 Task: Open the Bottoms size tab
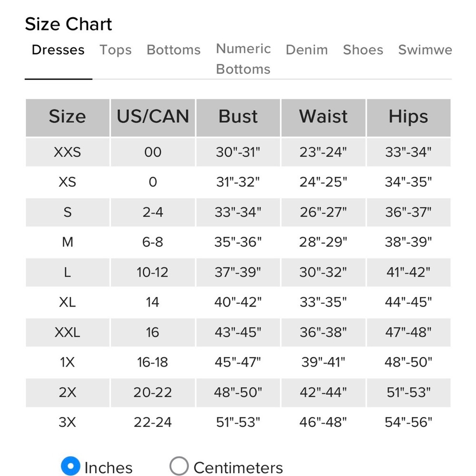174,50
